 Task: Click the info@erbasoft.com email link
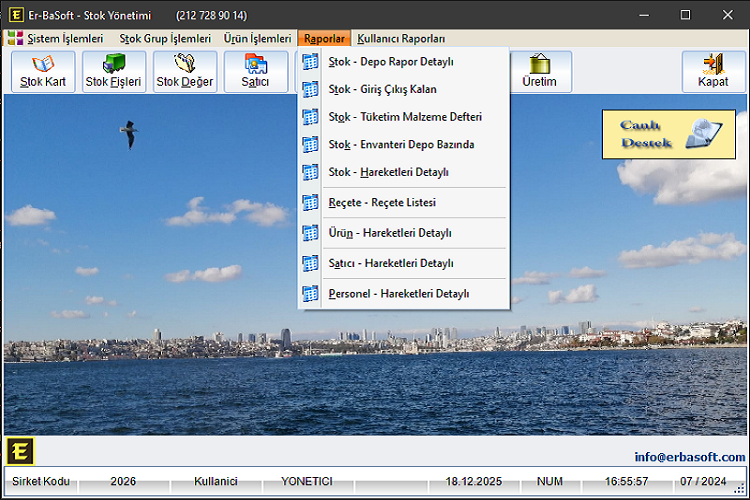689,457
